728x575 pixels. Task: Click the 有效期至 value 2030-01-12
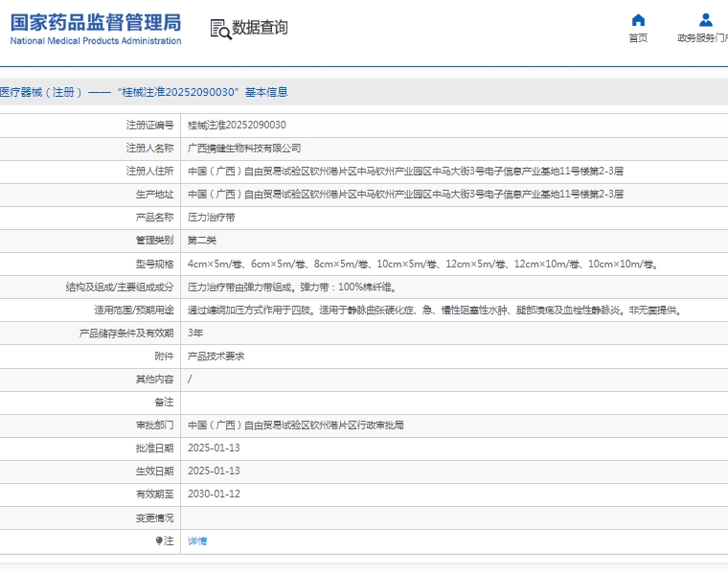coord(214,494)
